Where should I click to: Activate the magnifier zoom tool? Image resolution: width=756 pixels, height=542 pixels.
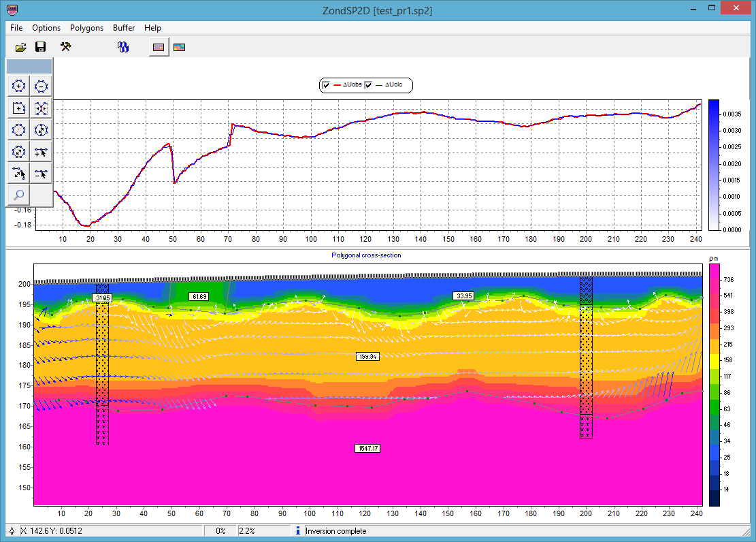click(x=18, y=195)
